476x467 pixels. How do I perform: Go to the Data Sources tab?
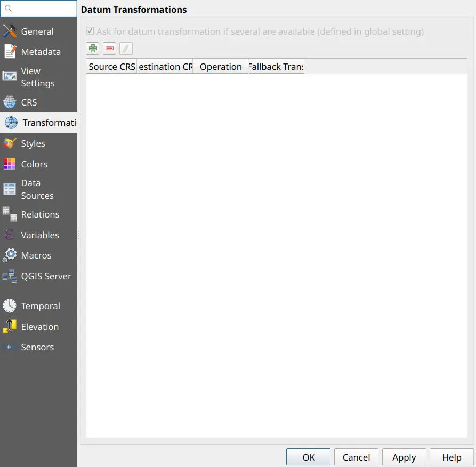[x=38, y=189]
